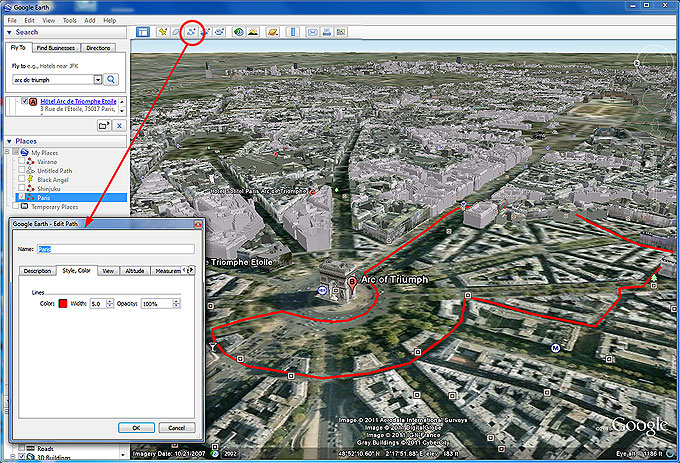Select the Add Path tool

click(x=191, y=32)
